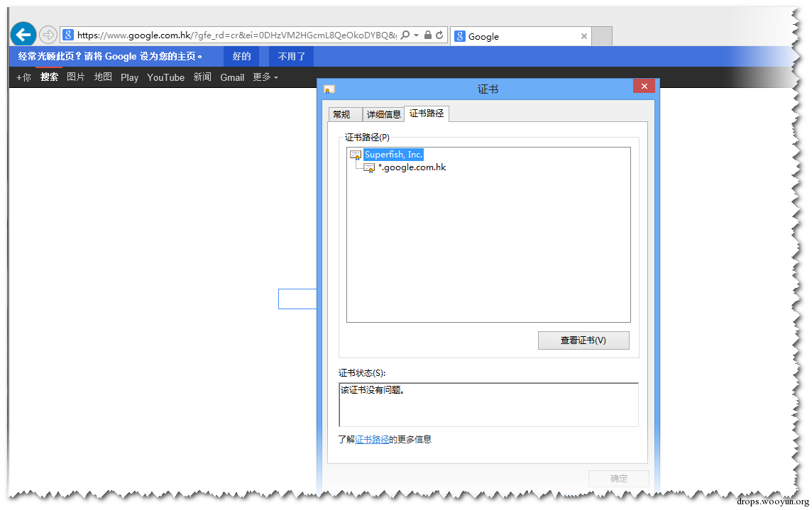
Task: Select the 证书路径 tab
Action: click(x=426, y=113)
